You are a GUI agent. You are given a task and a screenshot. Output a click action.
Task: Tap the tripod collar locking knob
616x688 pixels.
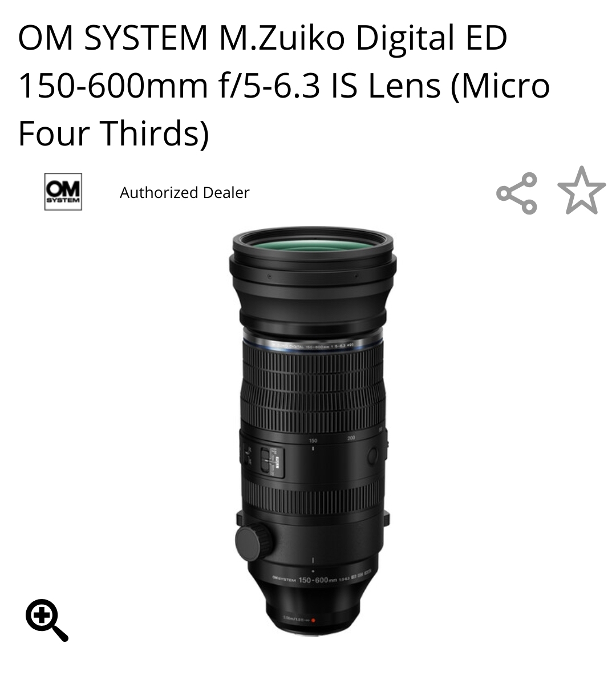point(254,542)
